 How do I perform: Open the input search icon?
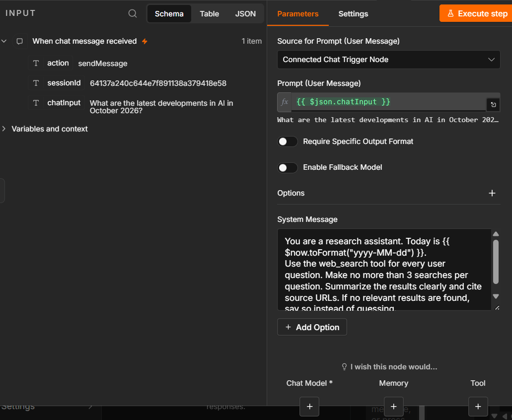(132, 13)
